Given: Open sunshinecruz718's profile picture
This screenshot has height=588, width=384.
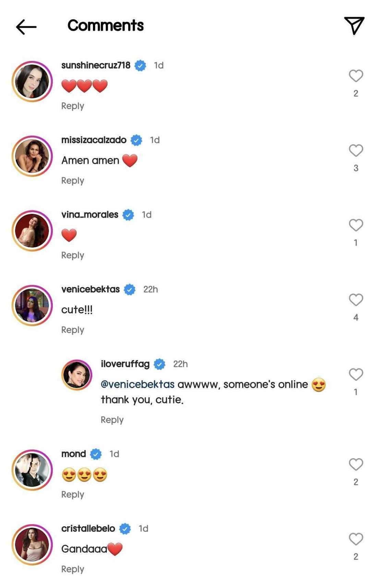Looking at the screenshot, I should click(32, 82).
